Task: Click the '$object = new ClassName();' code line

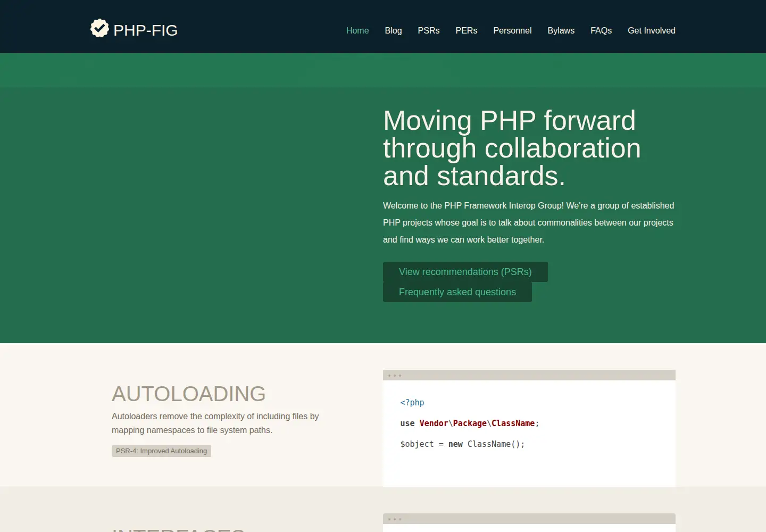Action: coord(462,444)
